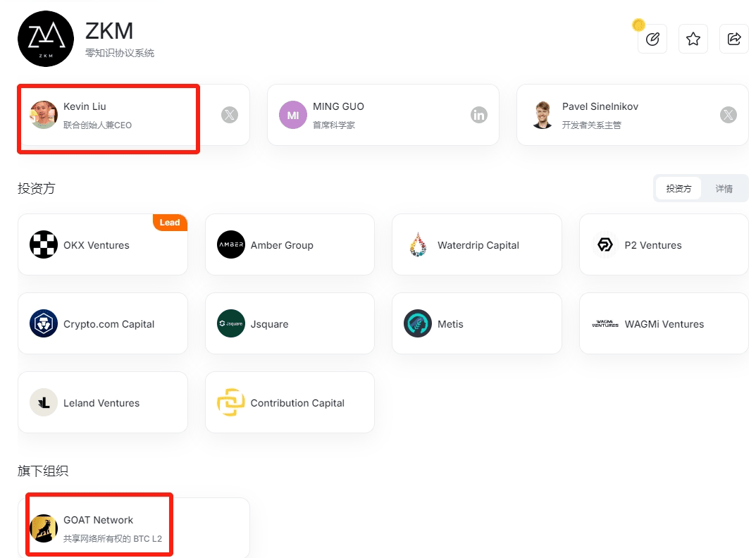Click the 开发者关系主管 role text

[x=592, y=125]
